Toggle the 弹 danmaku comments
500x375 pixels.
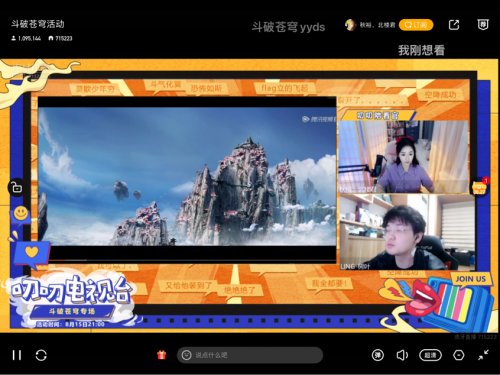pos(378,355)
